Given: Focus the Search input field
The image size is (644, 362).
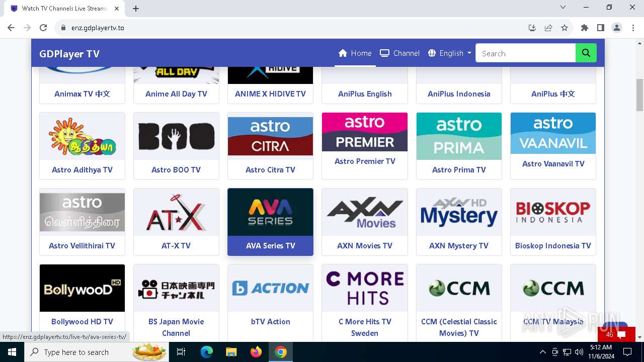Looking at the screenshot, I should [525, 53].
